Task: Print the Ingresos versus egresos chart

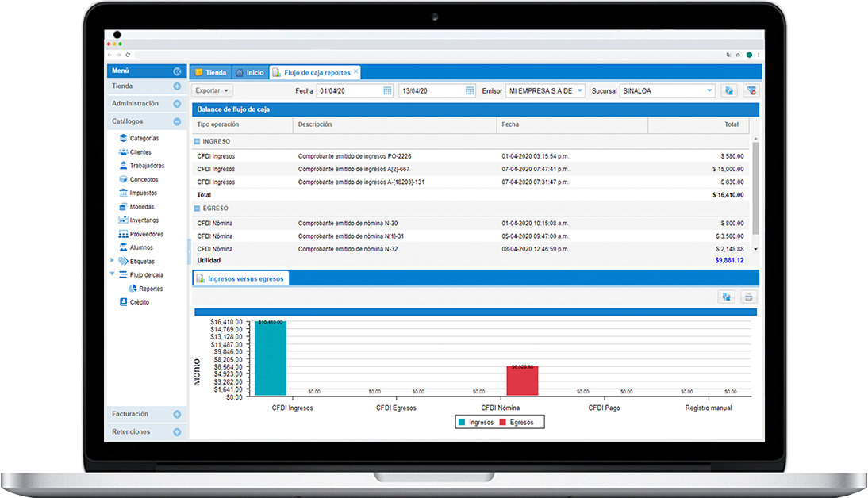Action: click(x=748, y=297)
